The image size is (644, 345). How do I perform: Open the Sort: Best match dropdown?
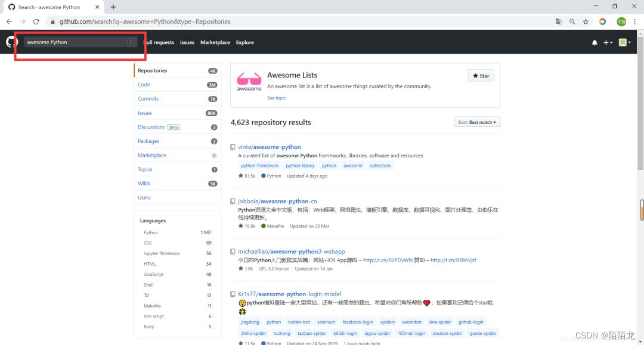point(477,122)
